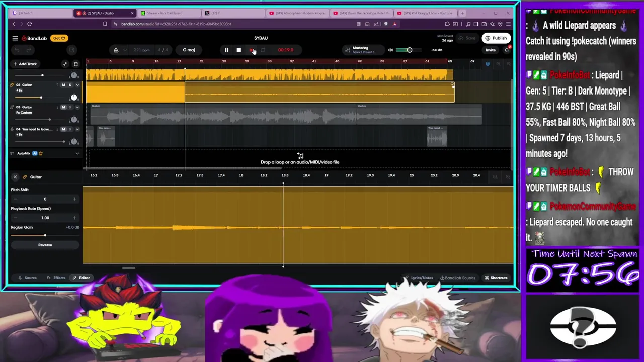Open the Lyrics/Notes tab
Viewport: 644px width, 362px height.
(x=419, y=278)
